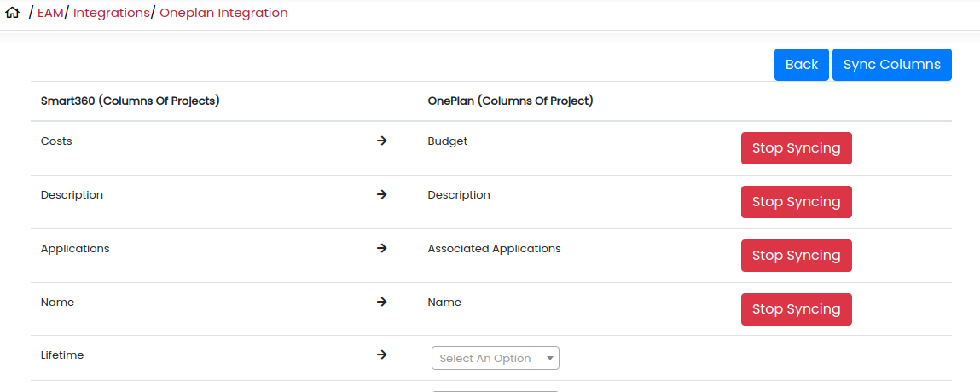This screenshot has width=980, height=392.
Task: Click the Sync Columns button
Action: coord(892,65)
